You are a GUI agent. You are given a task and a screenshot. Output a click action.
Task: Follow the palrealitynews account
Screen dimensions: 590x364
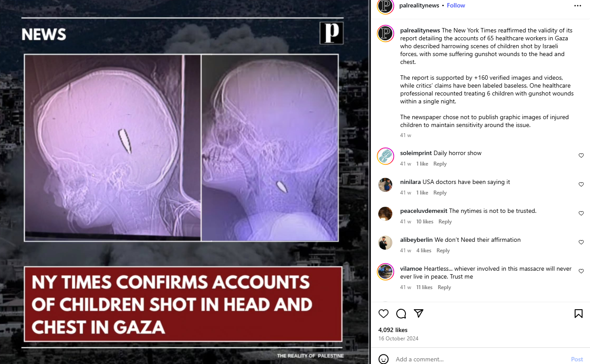[456, 5]
